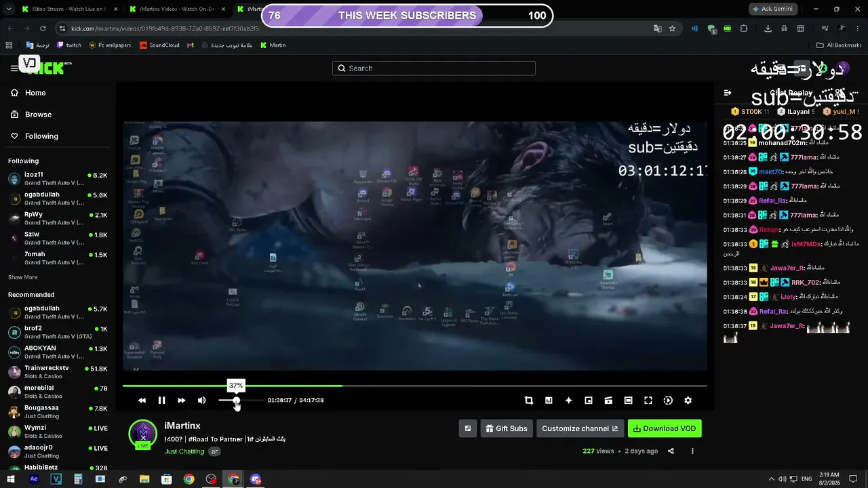
Task: Open followed channel Szlw
Action: click(x=58, y=238)
